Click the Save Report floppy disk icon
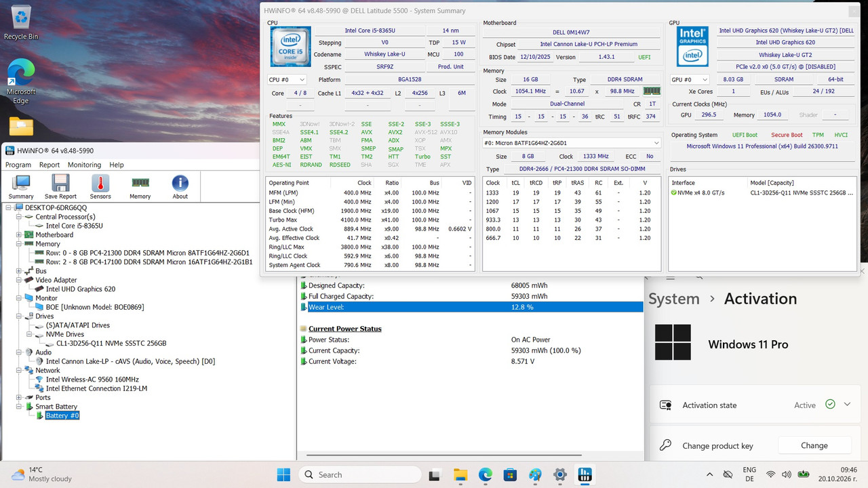The image size is (868, 488). 60,187
